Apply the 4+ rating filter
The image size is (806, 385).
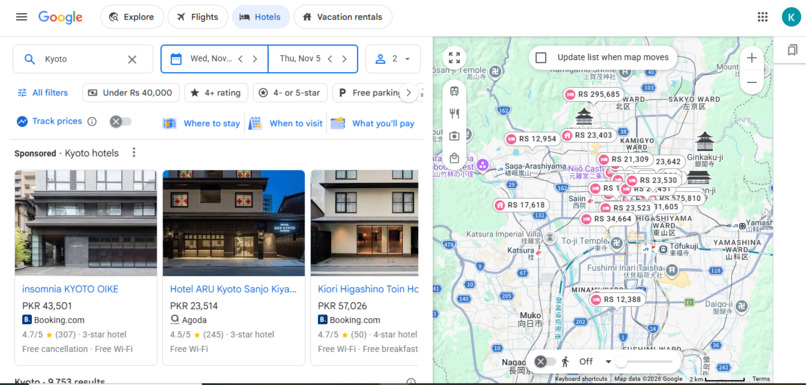click(x=216, y=93)
